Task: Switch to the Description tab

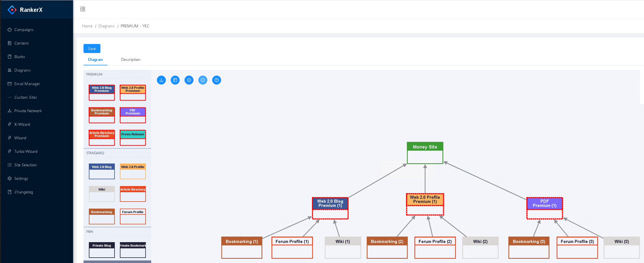Action: point(131,59)
